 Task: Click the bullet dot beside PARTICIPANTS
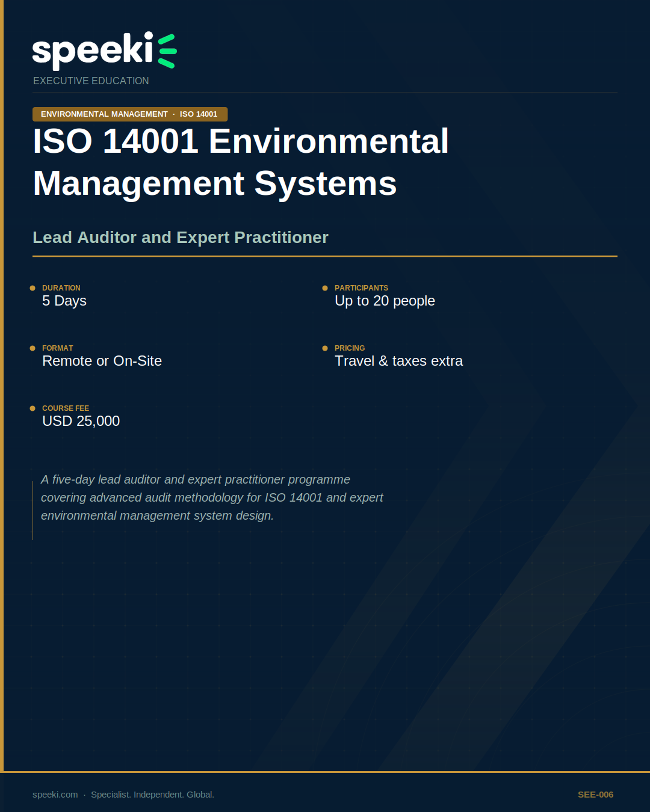(326, 288)
